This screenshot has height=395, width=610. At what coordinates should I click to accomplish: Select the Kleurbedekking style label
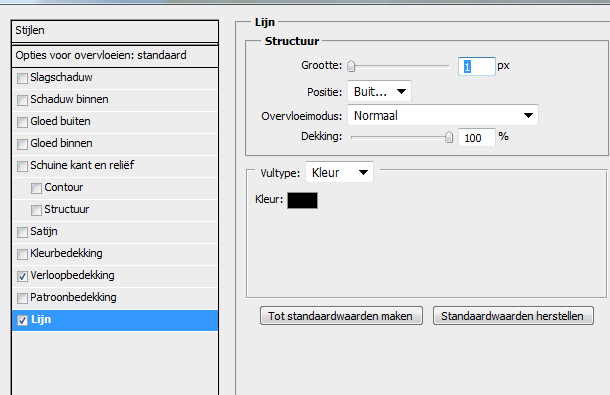tap(67, 253)
